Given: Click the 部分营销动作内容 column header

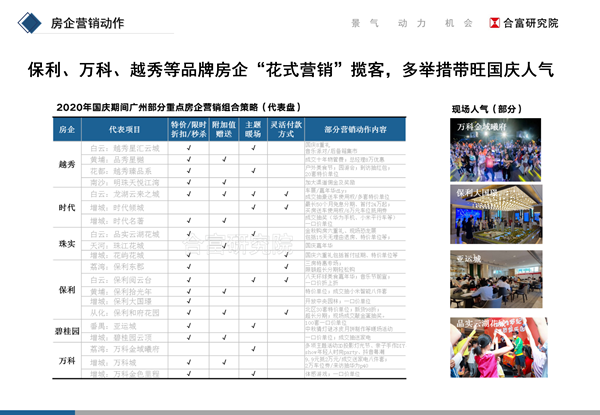Looking at the screenshot, I should click(x=355, y=130).
